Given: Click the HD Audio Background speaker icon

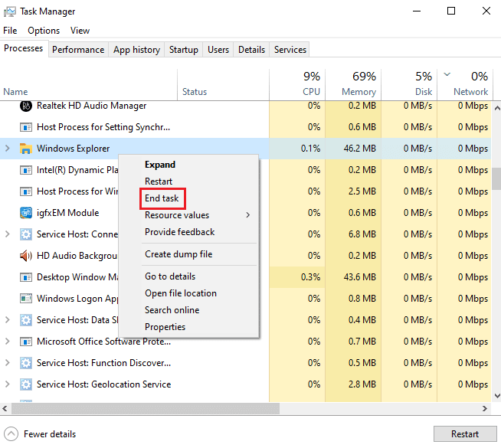Looking at the screenshot, I should tap(26, 256).
